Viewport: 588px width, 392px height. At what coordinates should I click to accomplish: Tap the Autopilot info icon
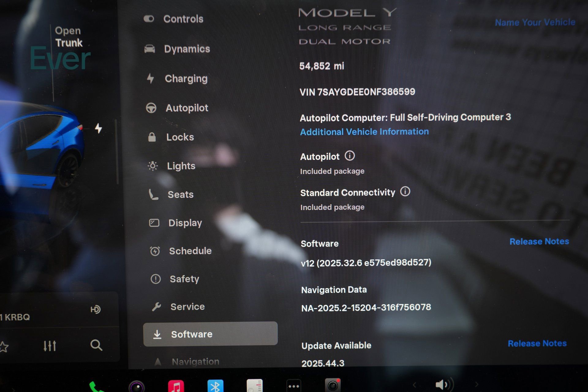(349, 156)
